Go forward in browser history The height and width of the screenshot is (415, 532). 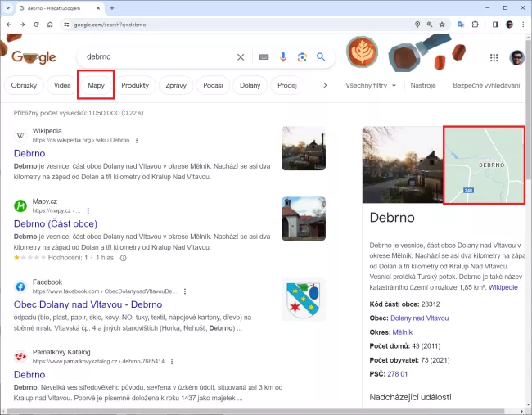[22, 25]
